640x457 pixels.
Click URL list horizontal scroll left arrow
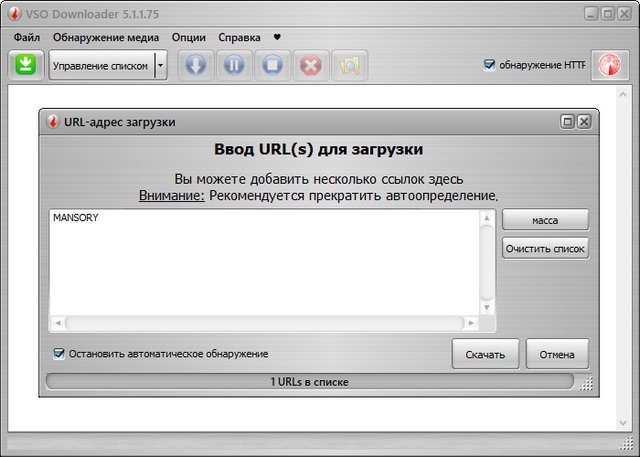(x=58, y=323)
